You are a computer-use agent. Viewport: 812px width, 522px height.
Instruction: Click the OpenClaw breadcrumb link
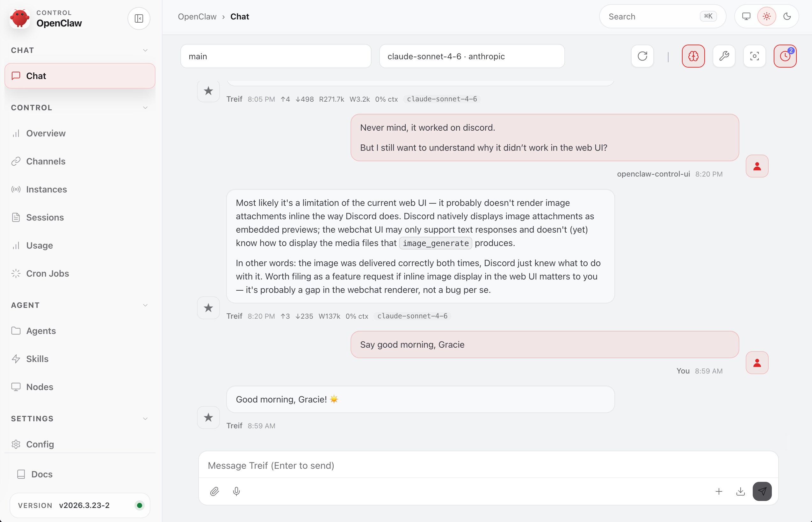point(197,16)
